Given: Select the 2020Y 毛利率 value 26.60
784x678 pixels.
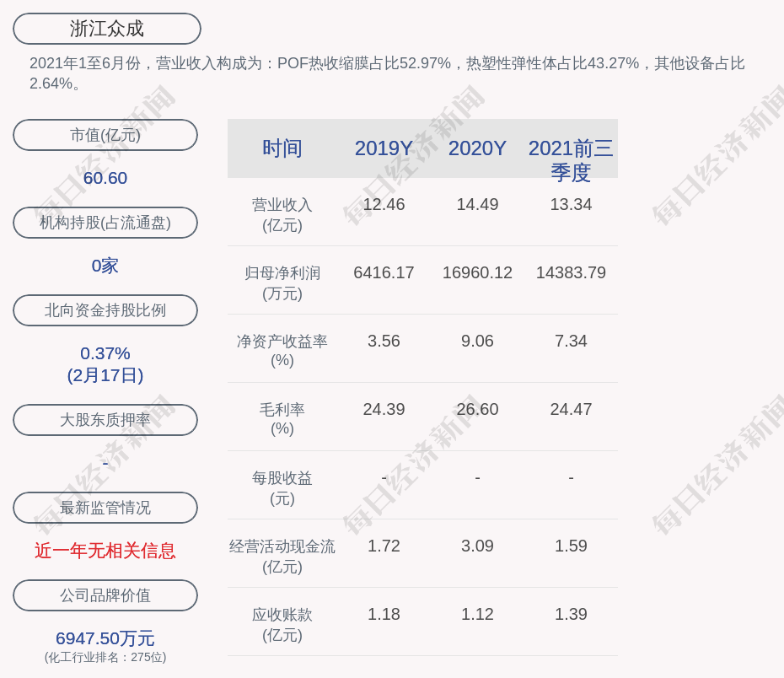Looking at the screenshot, I should (x=477, y=409).
